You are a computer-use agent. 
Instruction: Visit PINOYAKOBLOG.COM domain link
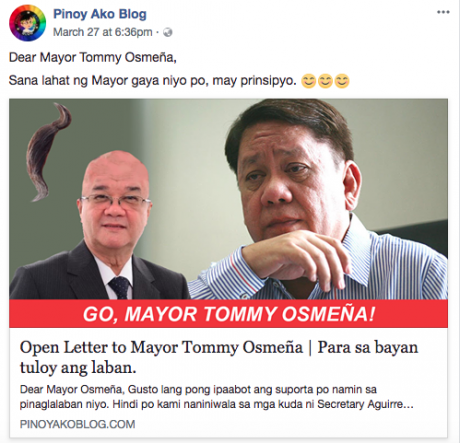pos(77,424)
